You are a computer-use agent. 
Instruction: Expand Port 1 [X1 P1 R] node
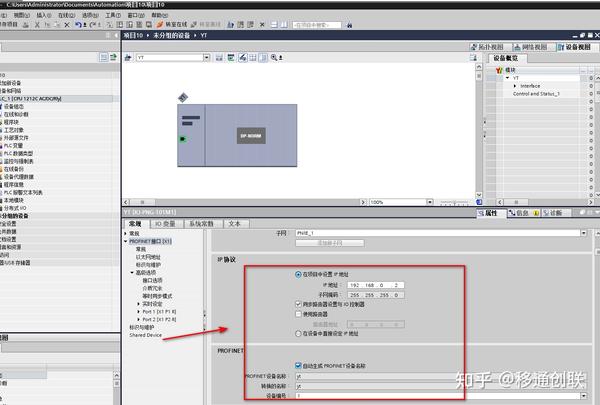pos(139,312)
